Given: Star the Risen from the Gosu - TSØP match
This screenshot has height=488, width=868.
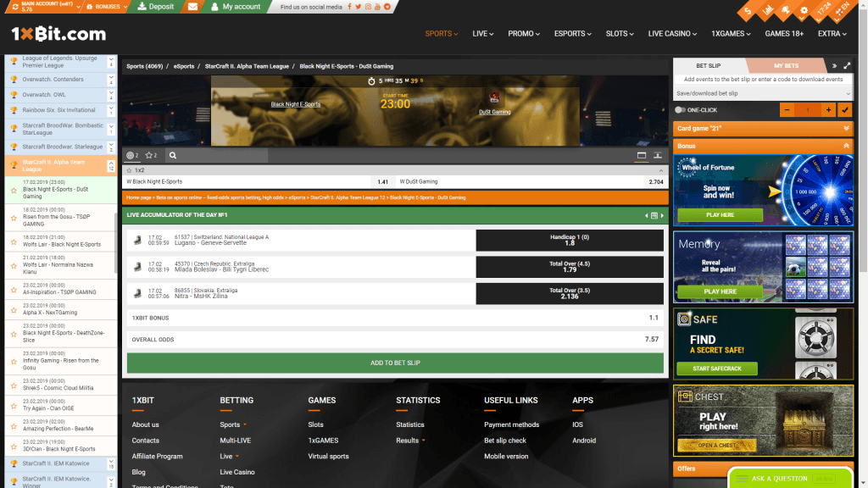Looking at the screenshot, I should [x=14, y=218].
